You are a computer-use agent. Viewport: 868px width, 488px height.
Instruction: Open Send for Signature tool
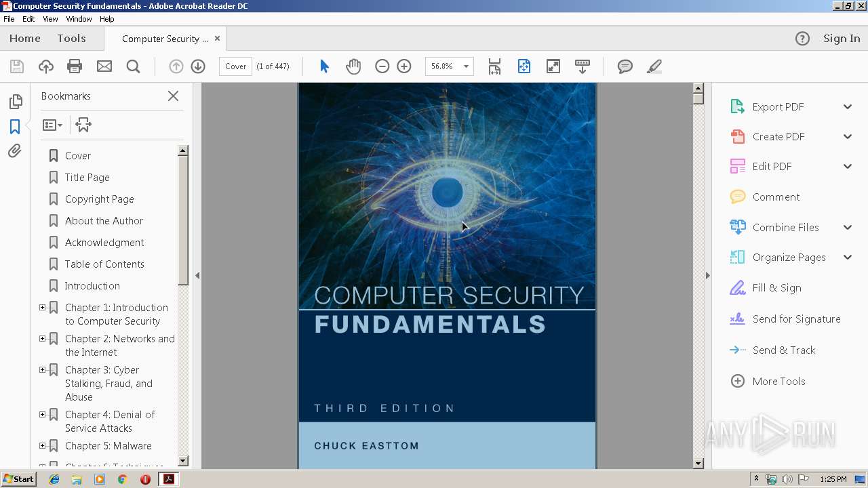(x=785, y=319)
